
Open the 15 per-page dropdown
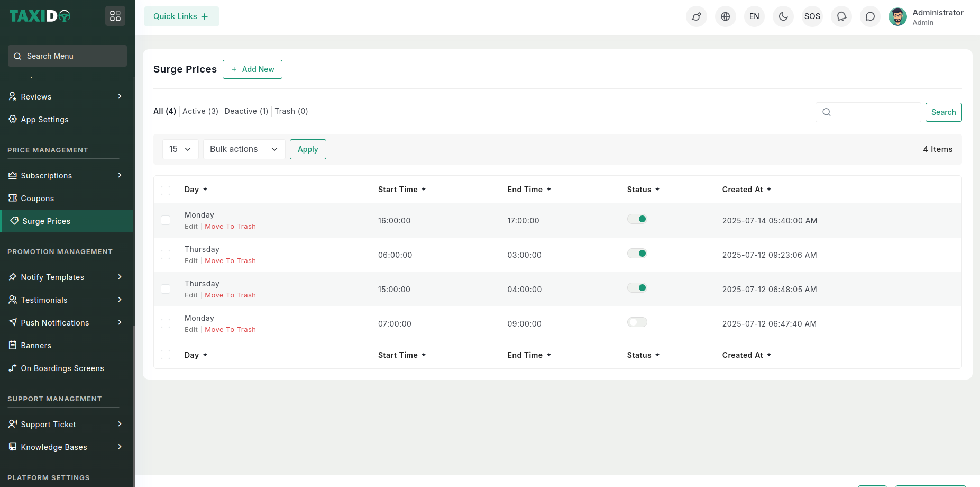(180, 149)
